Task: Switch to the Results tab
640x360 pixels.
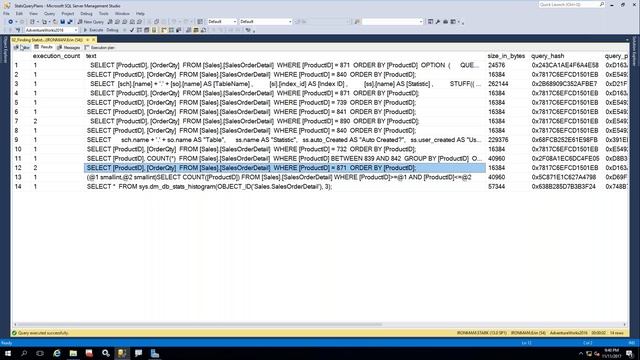Action: coord(44,48)
